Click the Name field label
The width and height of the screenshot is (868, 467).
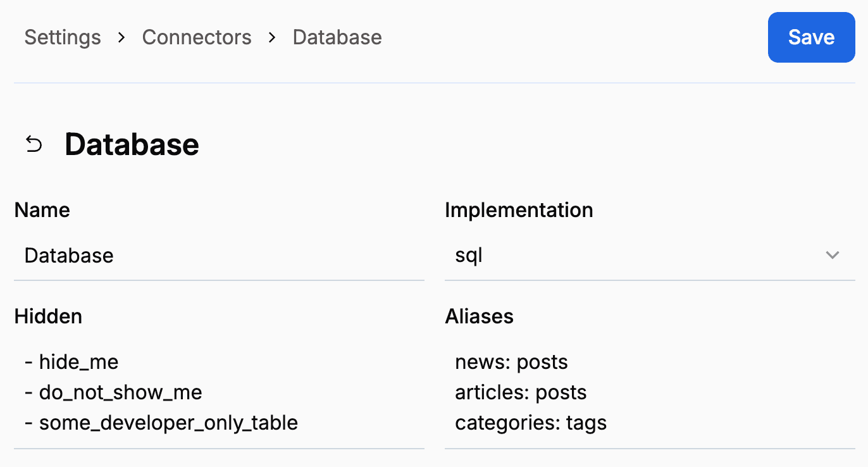point(42,209)
